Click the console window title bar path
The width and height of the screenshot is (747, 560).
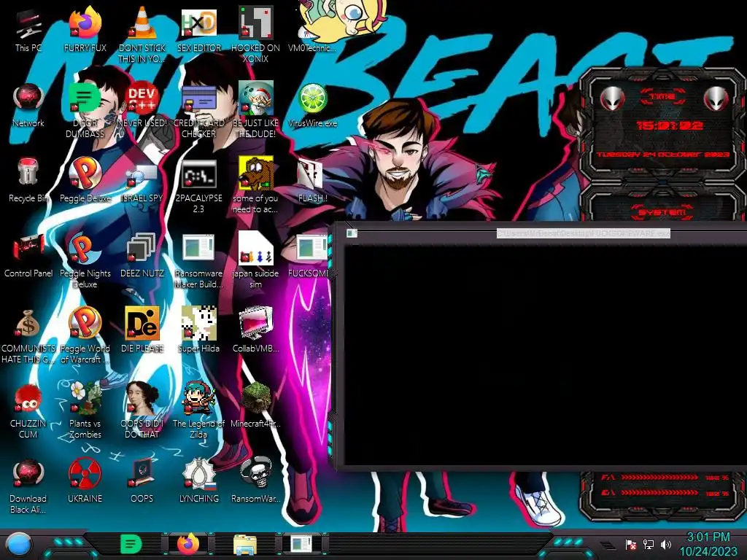coord(583,233)
